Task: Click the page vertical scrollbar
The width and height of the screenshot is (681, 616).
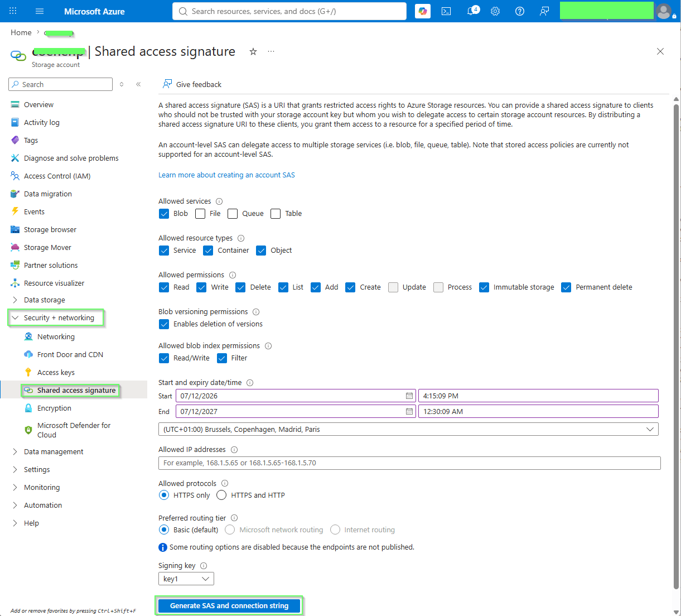Action: click(677, 346)
